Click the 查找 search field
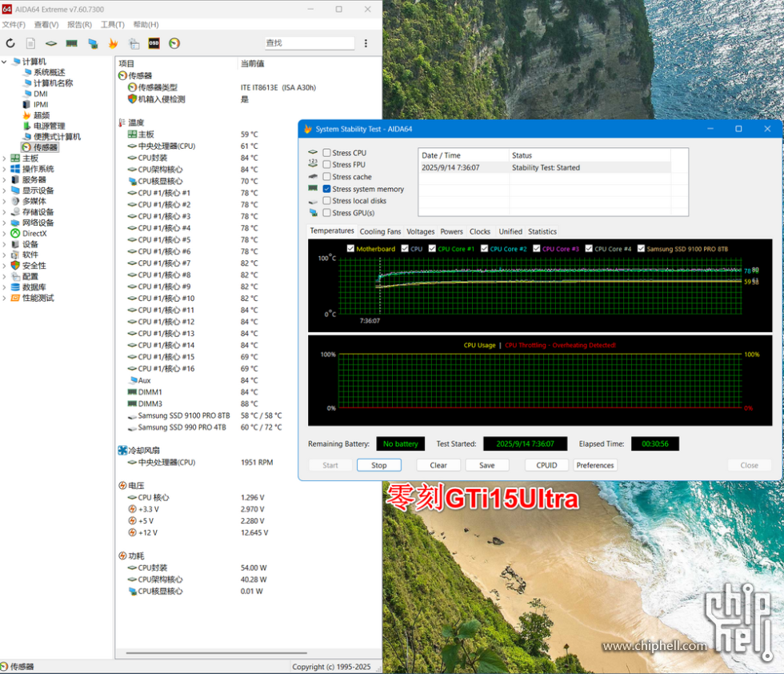Viewport: 784px width, 674px height. pos(309,43)
